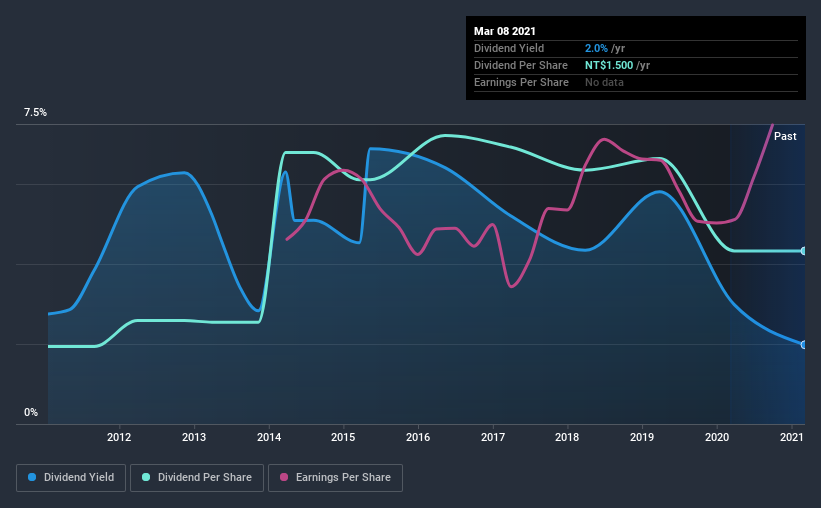Click the Past region label
The height and width of the screenshot is (508, 821).
785,136
